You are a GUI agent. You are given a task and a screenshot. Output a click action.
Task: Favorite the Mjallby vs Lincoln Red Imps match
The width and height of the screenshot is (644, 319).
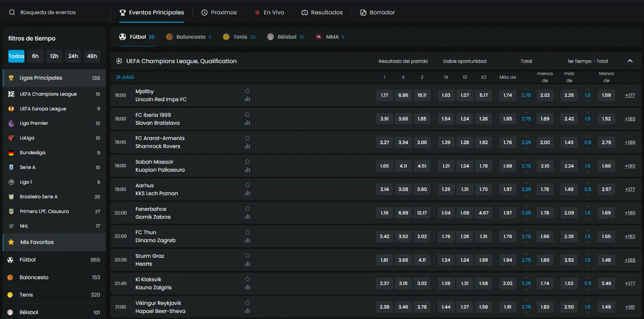pos(247,91)
